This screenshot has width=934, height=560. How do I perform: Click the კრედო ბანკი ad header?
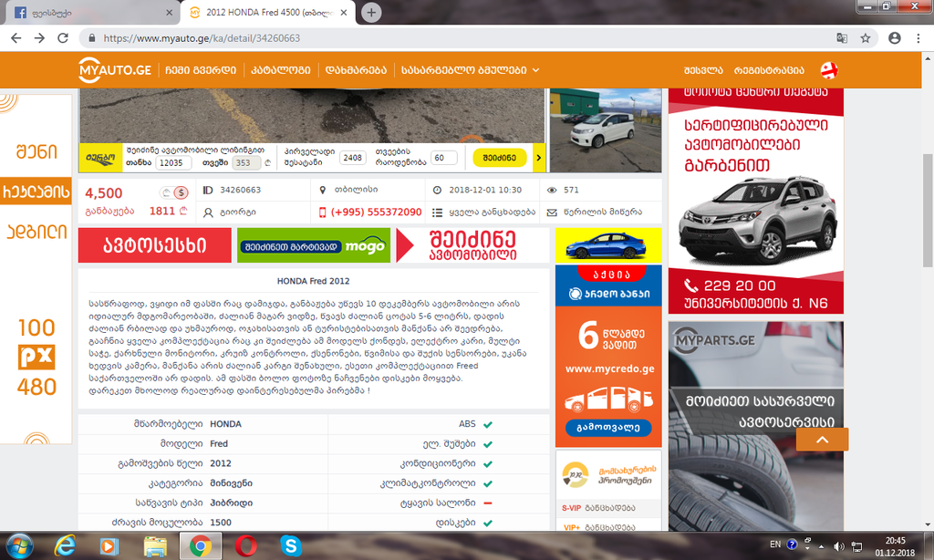608,294
